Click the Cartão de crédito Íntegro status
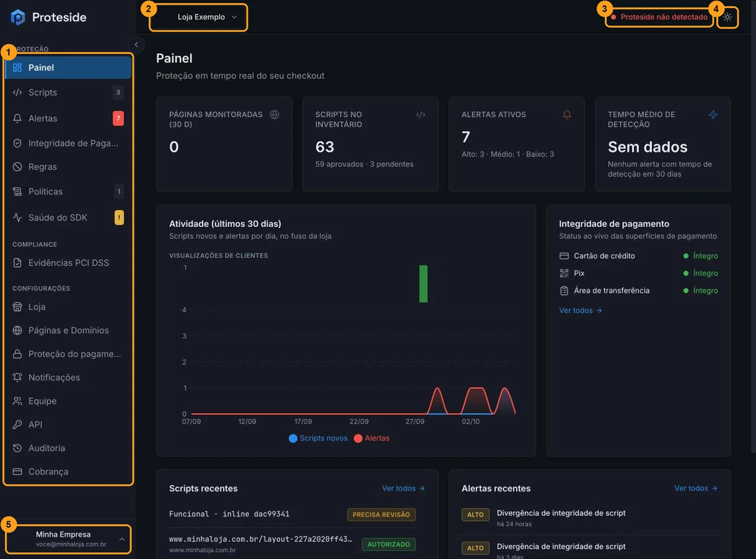This screenshot has height=559, width=756. [x=701, y=256]
